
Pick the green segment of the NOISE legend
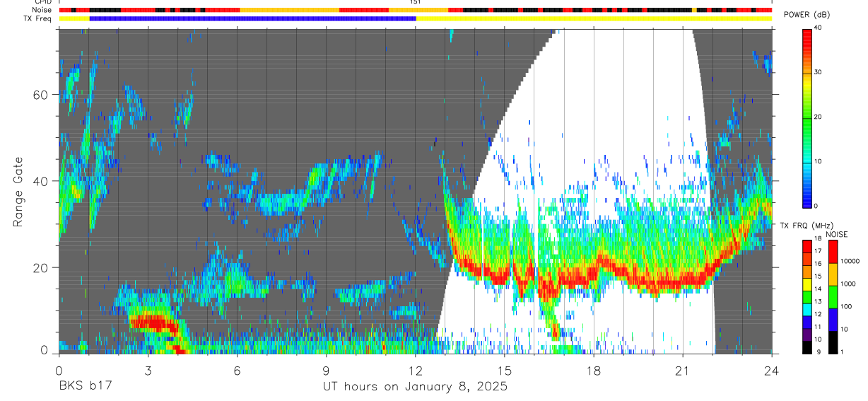click(x=833, y=297)
